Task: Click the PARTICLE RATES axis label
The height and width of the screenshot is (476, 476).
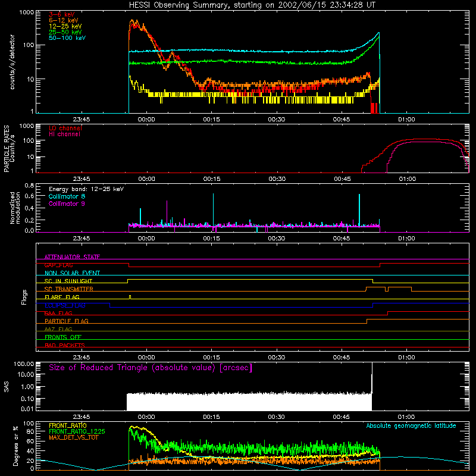Action: 7,149
